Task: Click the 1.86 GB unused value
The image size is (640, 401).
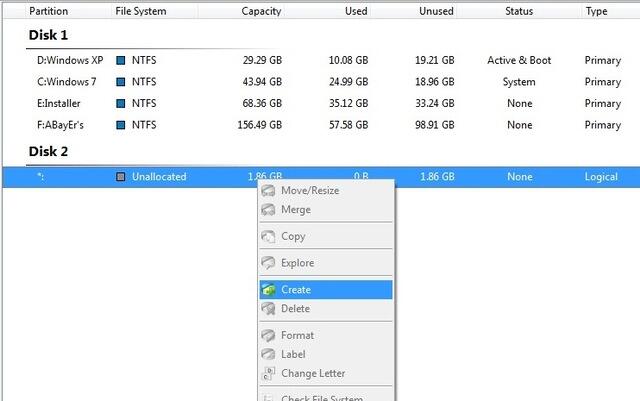Action: click(437, 177)
